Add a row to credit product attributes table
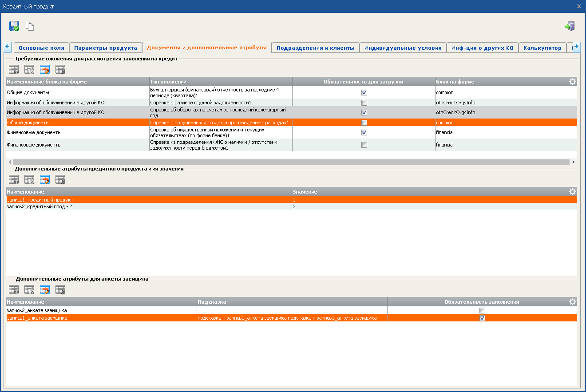The height and width of the screenshot is (392, 586). (14, 179)
